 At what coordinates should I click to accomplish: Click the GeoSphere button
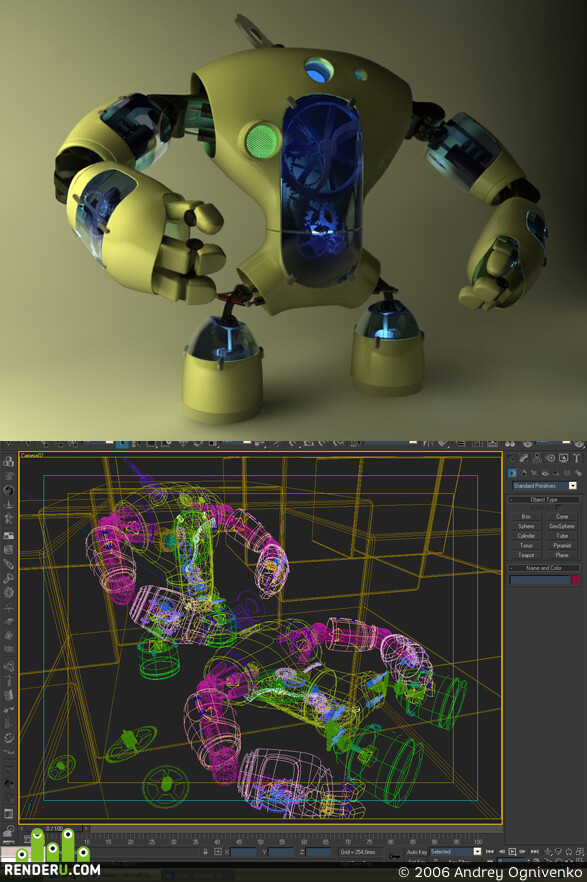coord(562,526)
